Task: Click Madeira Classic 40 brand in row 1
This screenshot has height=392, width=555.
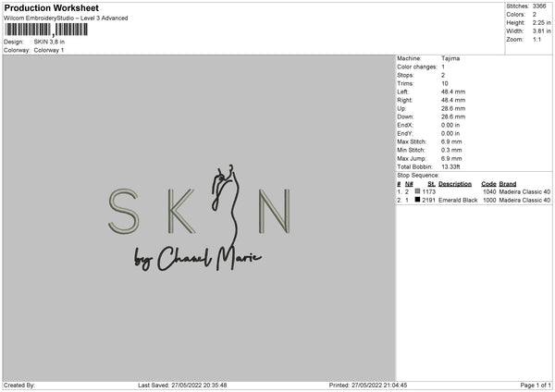Action: coord(524,191)
